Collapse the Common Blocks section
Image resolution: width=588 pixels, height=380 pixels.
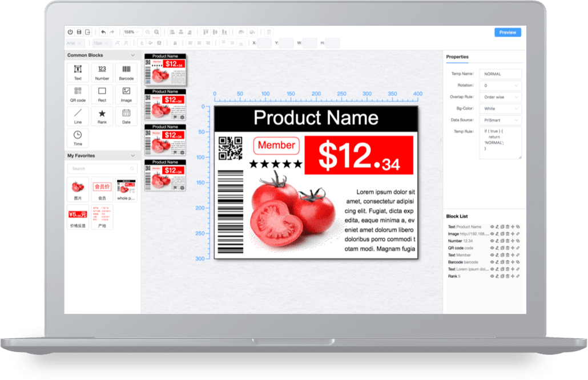point(133,55)
